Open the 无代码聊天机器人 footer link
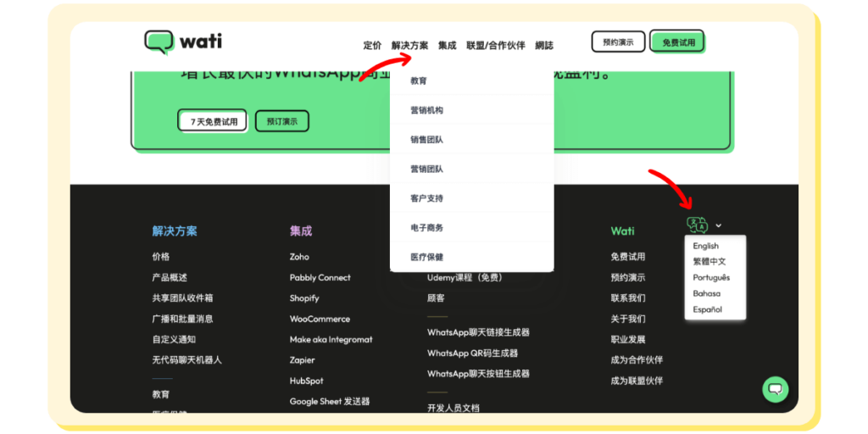 [x=187, y=359]
